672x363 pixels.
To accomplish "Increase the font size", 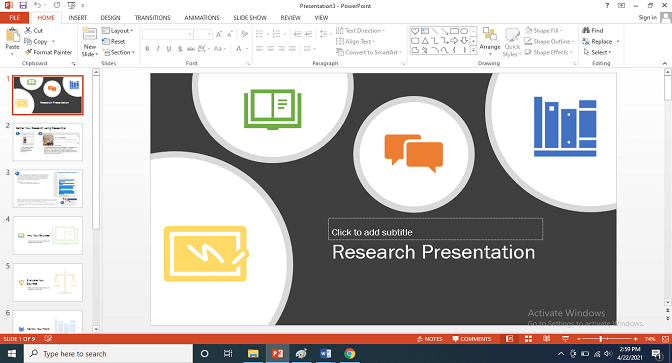I will 219,34.
